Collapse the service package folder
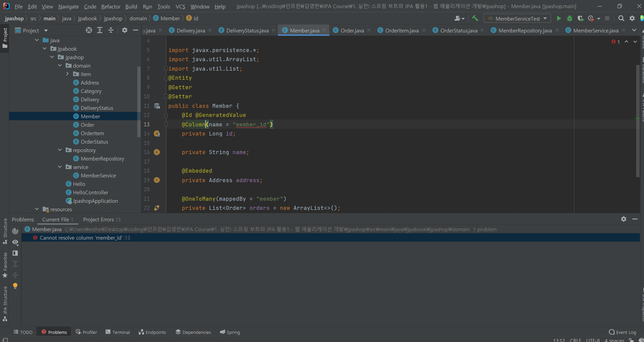 [x=60, y=167]
